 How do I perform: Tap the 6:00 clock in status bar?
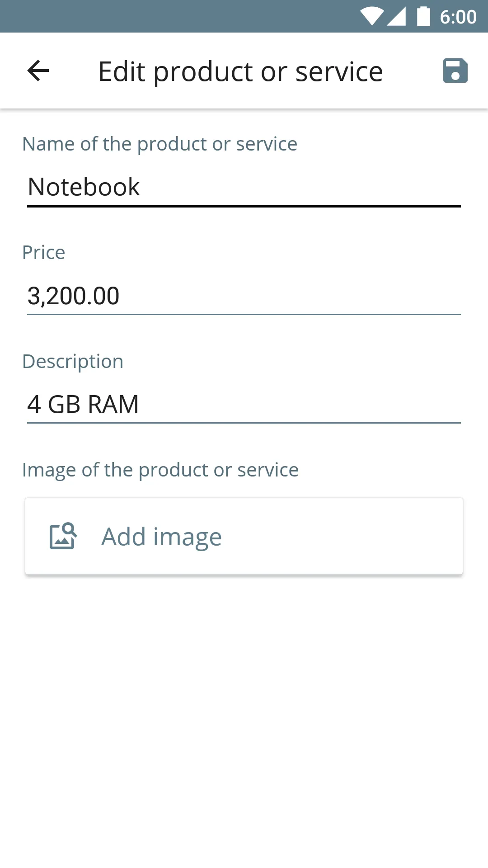click(x=458, y=17)
